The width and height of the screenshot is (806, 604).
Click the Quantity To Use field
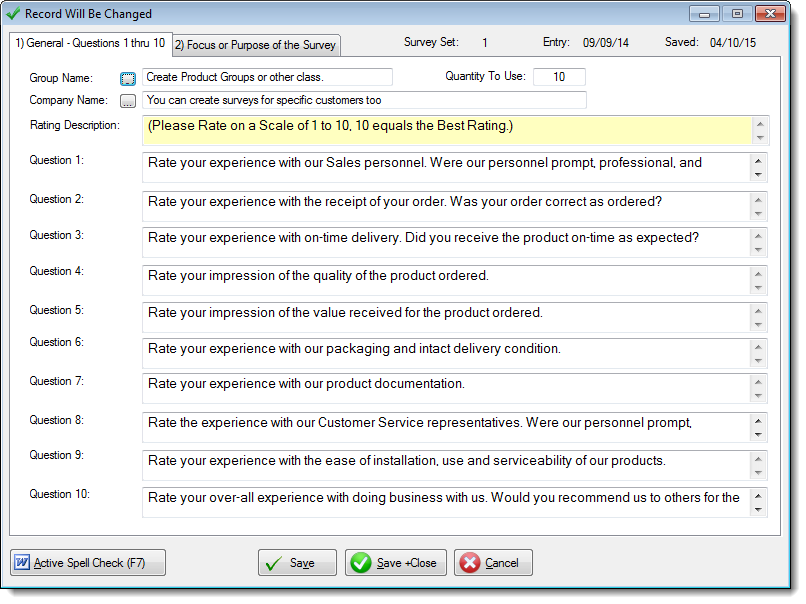coord(560,77)
